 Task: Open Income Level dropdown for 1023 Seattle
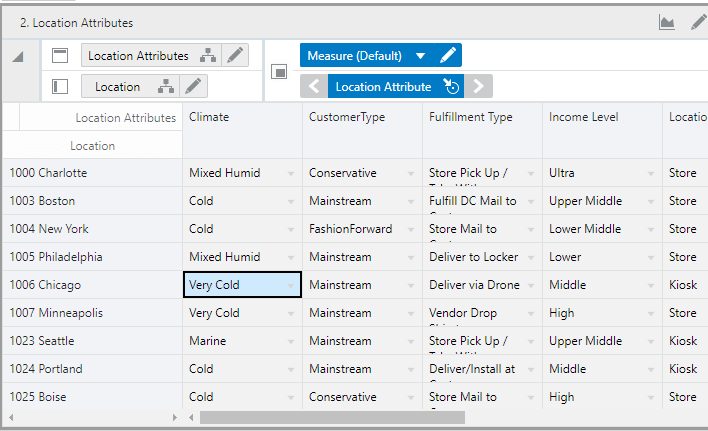click(651, 341)
